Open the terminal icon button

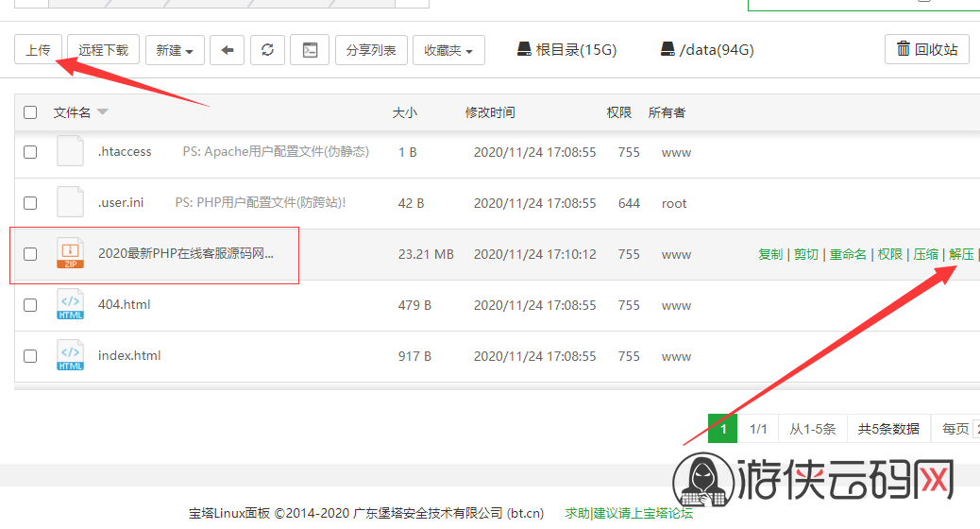[x=310, y=50]
